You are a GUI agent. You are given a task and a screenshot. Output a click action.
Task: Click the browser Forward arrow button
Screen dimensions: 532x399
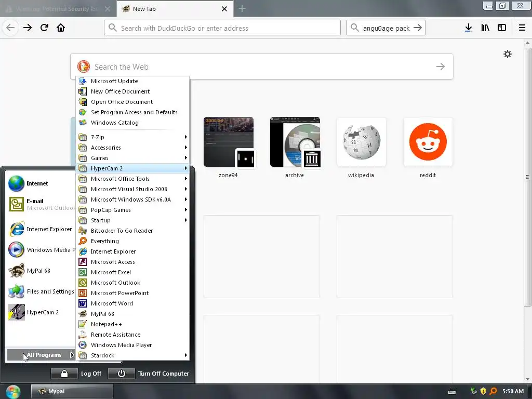[28, 28]
